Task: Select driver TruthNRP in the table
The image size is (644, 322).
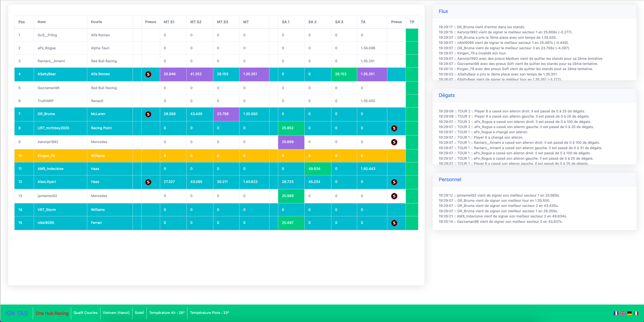Action: pyautogui.click(x=45, y=101)
